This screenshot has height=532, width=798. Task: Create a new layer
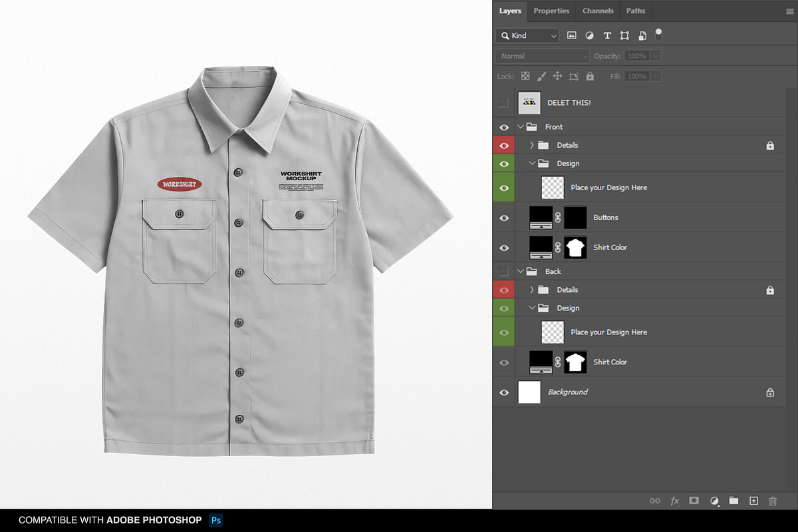(753, 501)
